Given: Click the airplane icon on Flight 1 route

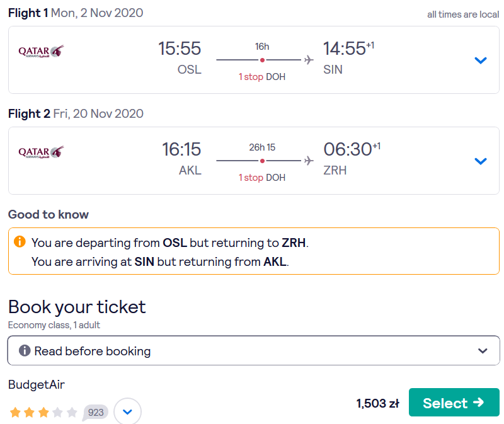Looking at the screenshot, I should [309, 60].
